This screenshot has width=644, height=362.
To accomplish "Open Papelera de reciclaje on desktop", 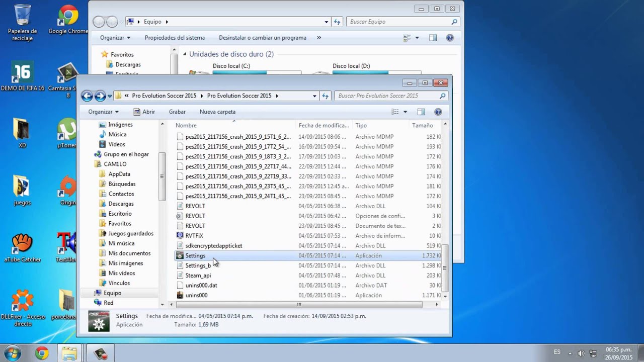I will coord(23,23).
